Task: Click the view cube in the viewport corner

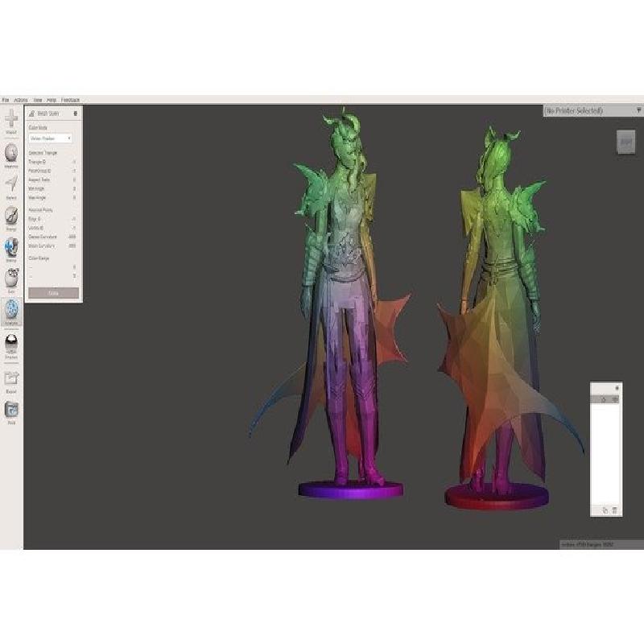Action: point(626,142)
